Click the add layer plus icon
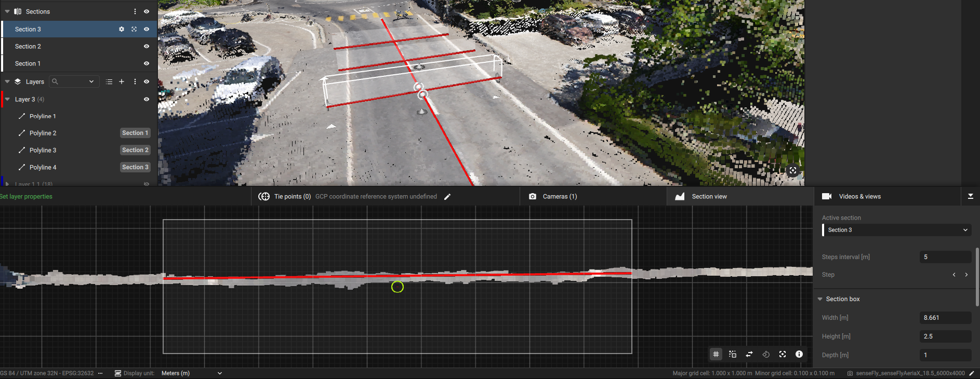Image resolution: width=980 pixels, height=379 pixels. tap(122, 82)
